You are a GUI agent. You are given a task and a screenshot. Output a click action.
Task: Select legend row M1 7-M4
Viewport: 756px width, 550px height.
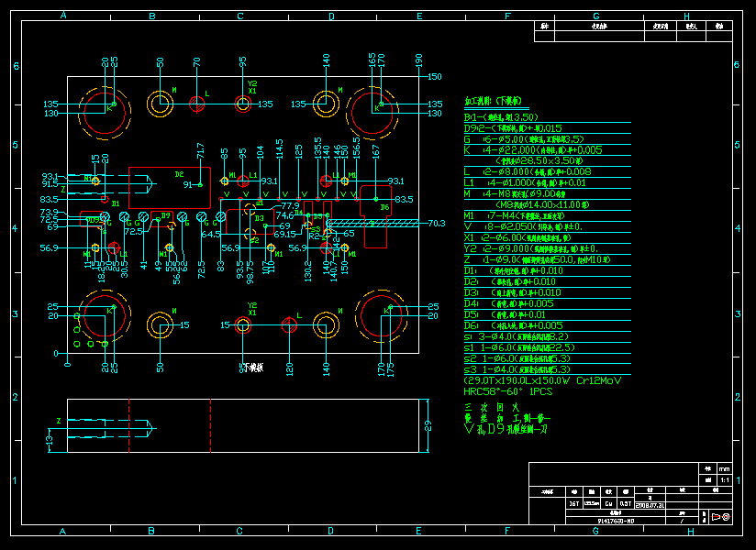click(x=515, y=215)
